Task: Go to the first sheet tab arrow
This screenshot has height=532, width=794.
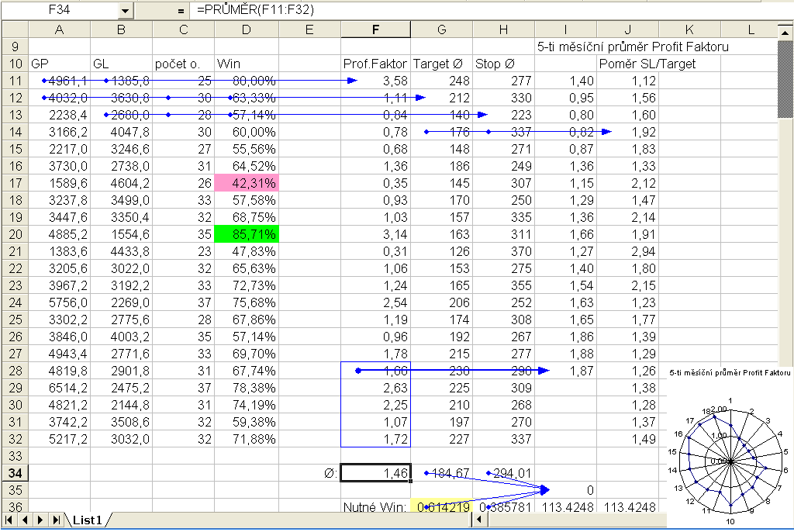Action: click(x=10, y=520)
